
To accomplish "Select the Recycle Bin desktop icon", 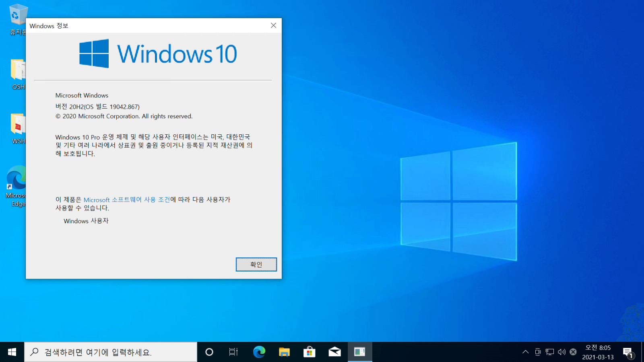I will coord(18,19).
